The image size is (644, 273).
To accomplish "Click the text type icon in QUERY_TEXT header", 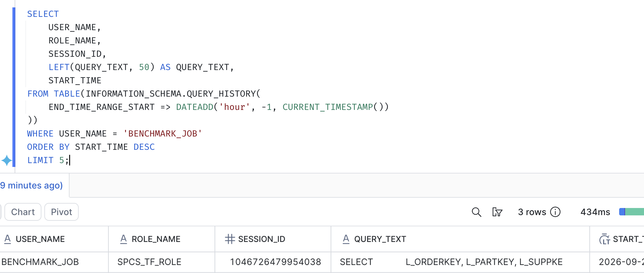I will click(x=346, y=239).
